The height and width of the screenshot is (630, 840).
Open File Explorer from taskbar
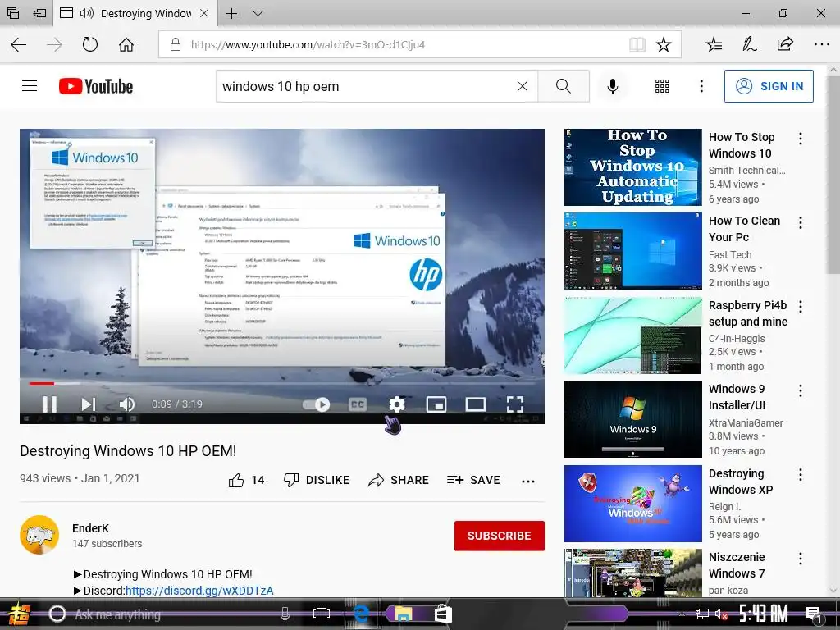coord(403,614)
